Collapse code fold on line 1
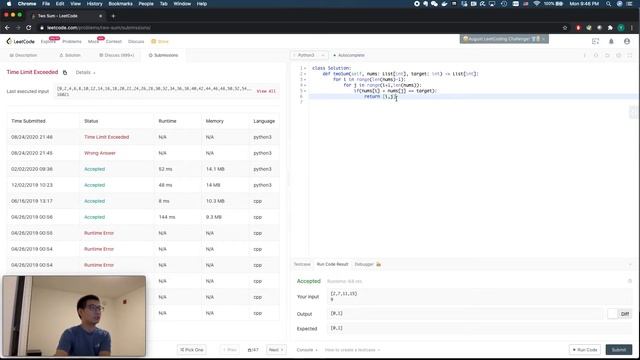Viewport: 640px width, 360px height. click(305, 68)
